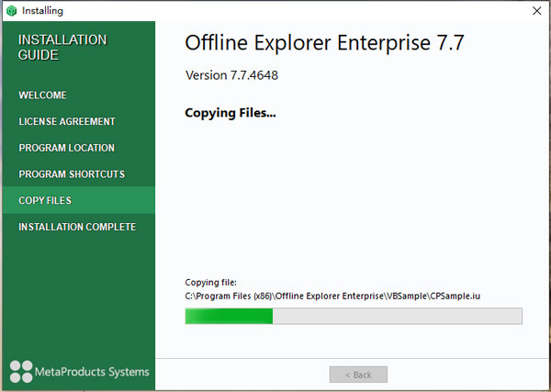Click the 'Offline Explorer Enterprise 7.7' heading
Viewport: 551px width, 392px height.
tap(324, 43)
